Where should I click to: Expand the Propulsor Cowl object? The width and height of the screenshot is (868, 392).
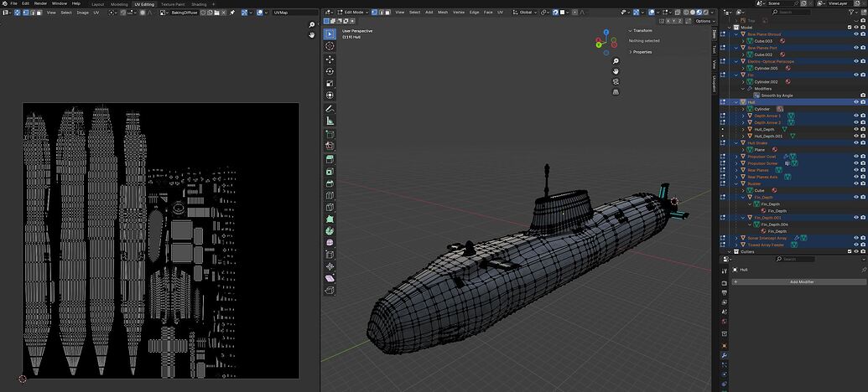736,157
